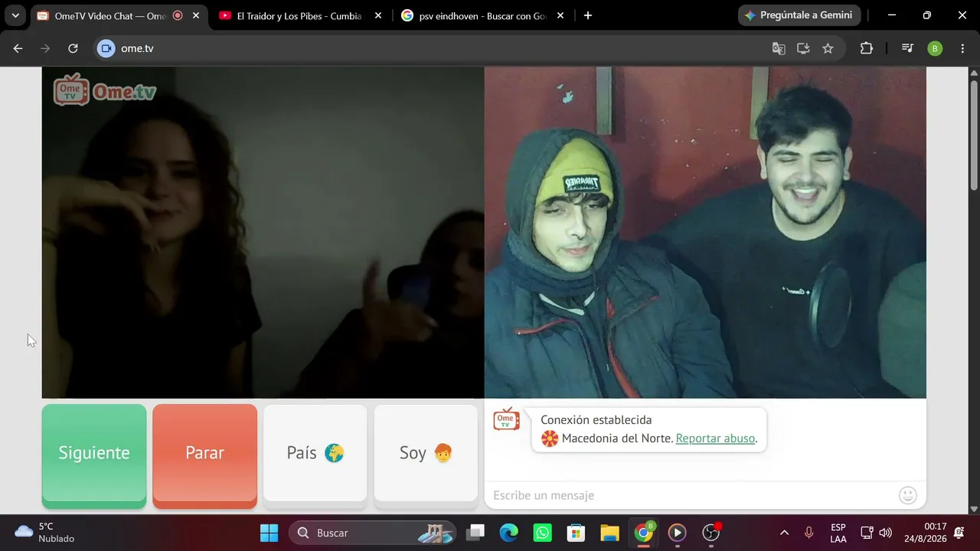Open the media controls icon
980x551 pixels.
pyautogui.click(x=907, y=48)
